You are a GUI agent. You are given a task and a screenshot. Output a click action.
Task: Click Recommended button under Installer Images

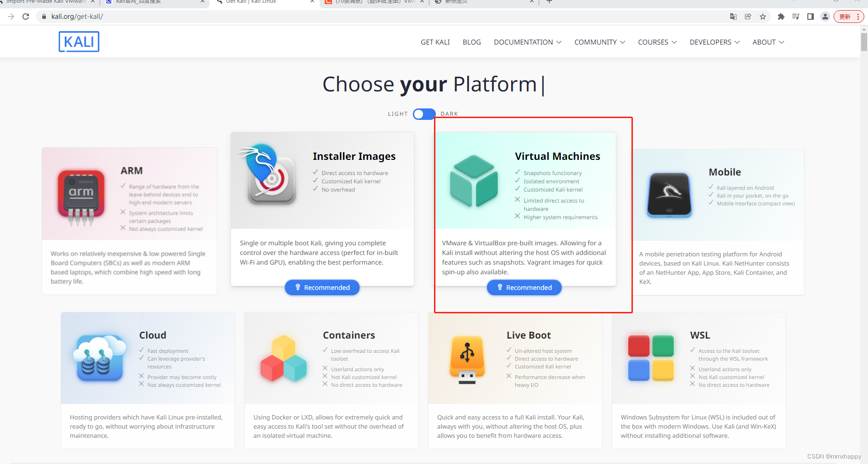coord(322,288)
